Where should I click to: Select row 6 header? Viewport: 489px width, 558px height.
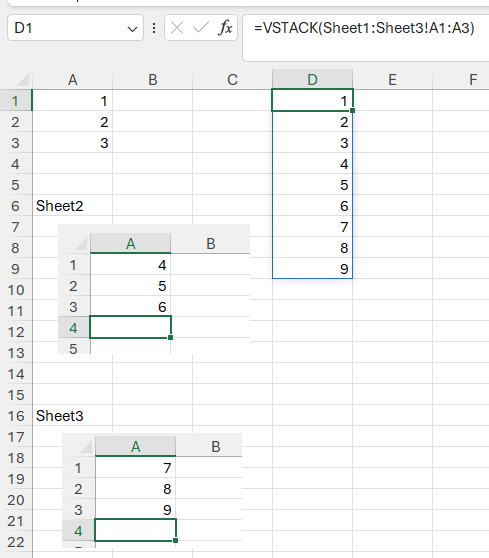click(x=16, y=206)
